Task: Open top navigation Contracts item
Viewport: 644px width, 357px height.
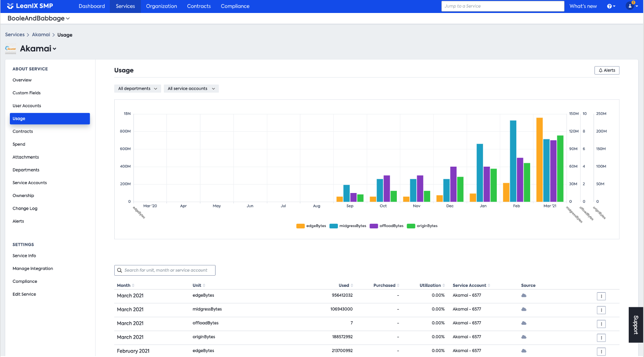Action: click(199, 6)
